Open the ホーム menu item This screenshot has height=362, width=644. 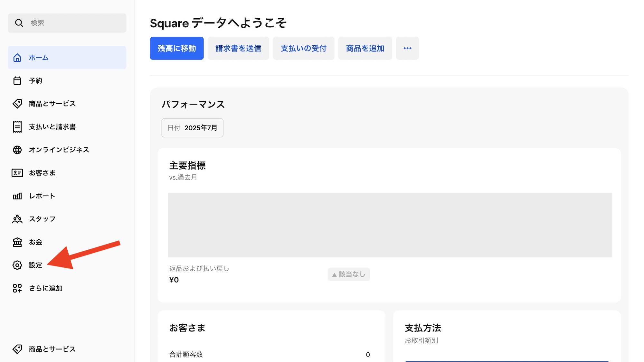coord(67,58)
